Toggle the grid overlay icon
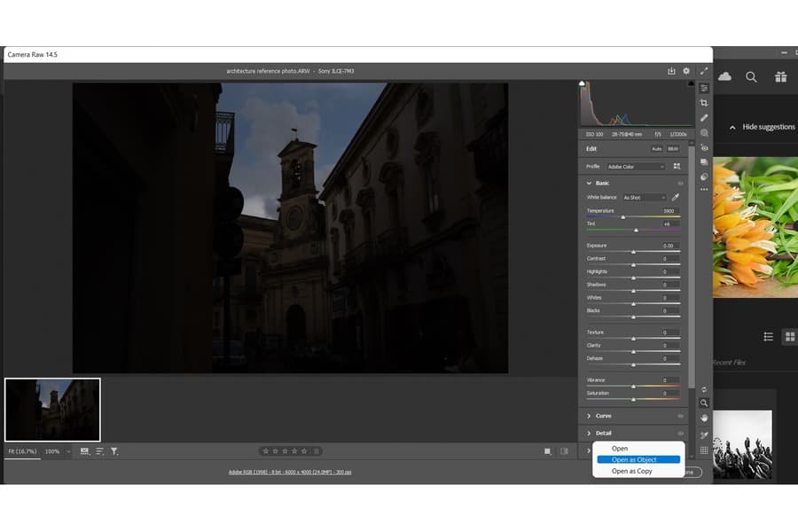This screenshot has height=532, width=798. pyautogui.click(x=704, y=450)
